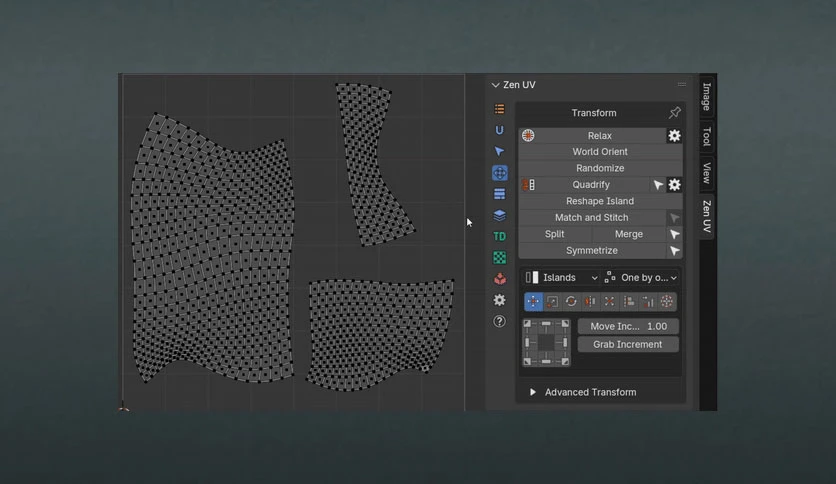The width and height of the screenshot is (836, 484).
Task: Move islands down in direction grid
Action: point(546,361)
